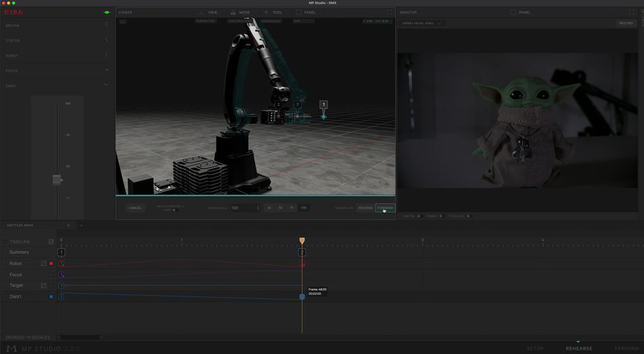The width and height of the screenshot is (644, 354).
Task: Toggle the Loop switch
Action: click(x=175, y=210)
